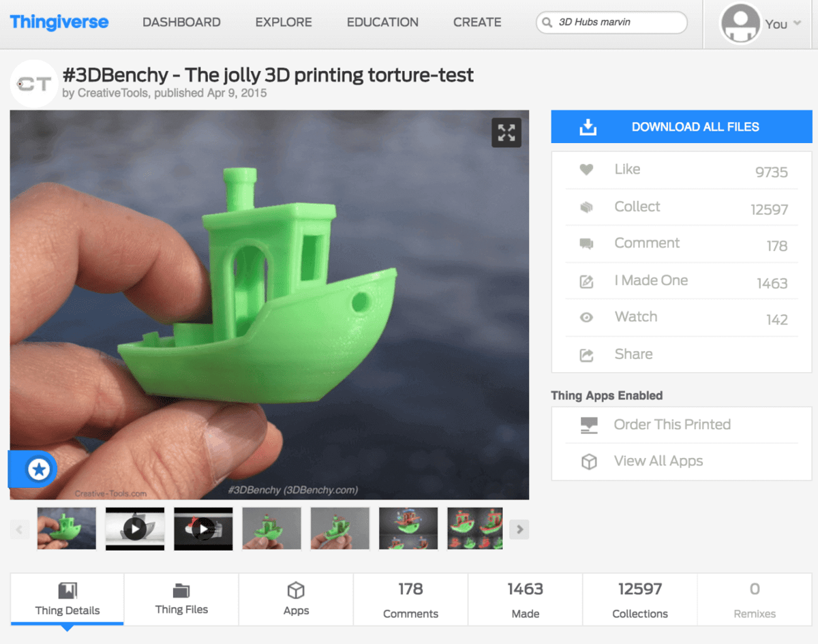Click the Share label
Viewport: 818px width, 644px height.
pyautogui.click(x=633, y=354)
